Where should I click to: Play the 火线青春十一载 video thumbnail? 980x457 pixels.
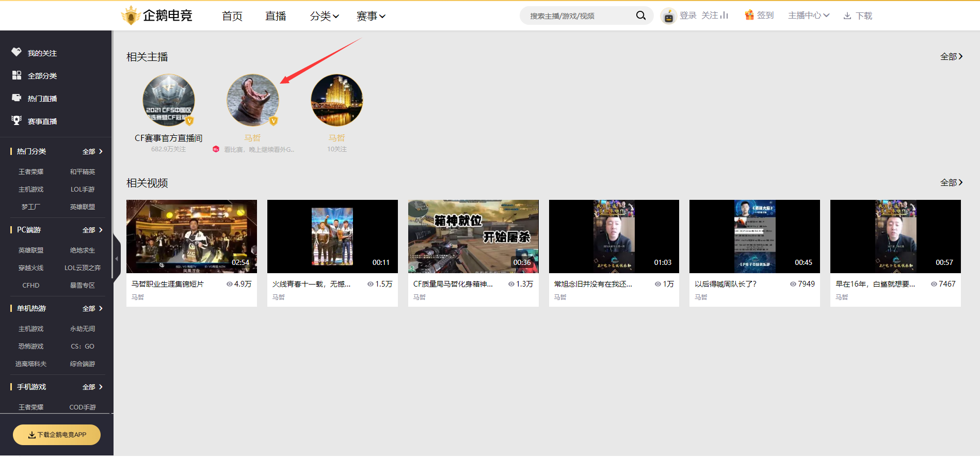pyautogui.click(x=332, y=237)
